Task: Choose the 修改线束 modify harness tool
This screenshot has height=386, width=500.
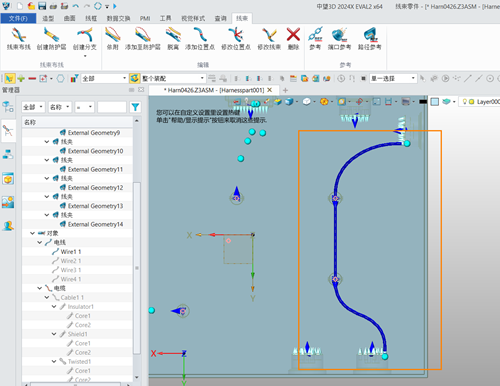Action: click(x=269, y=39)
